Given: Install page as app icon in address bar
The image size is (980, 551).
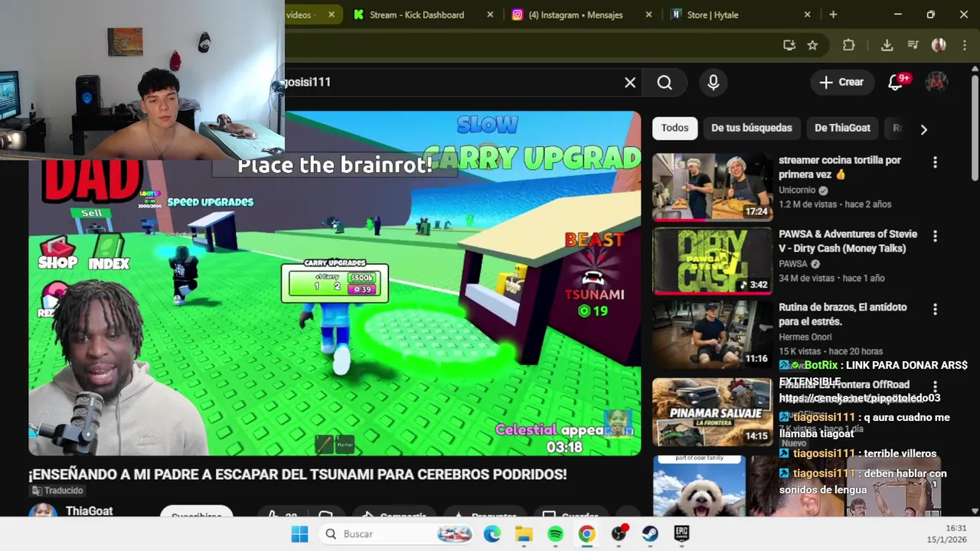Looking at the screenshot, I should tap(789, 45).
